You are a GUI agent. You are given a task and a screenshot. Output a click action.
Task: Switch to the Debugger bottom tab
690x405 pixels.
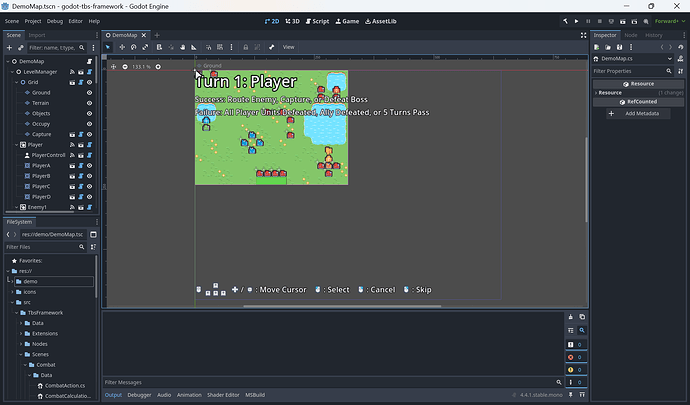(139, 395)
